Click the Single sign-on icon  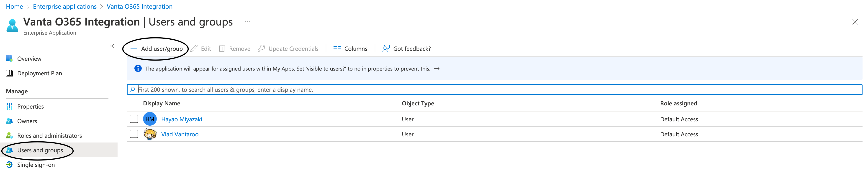[9, 165]
